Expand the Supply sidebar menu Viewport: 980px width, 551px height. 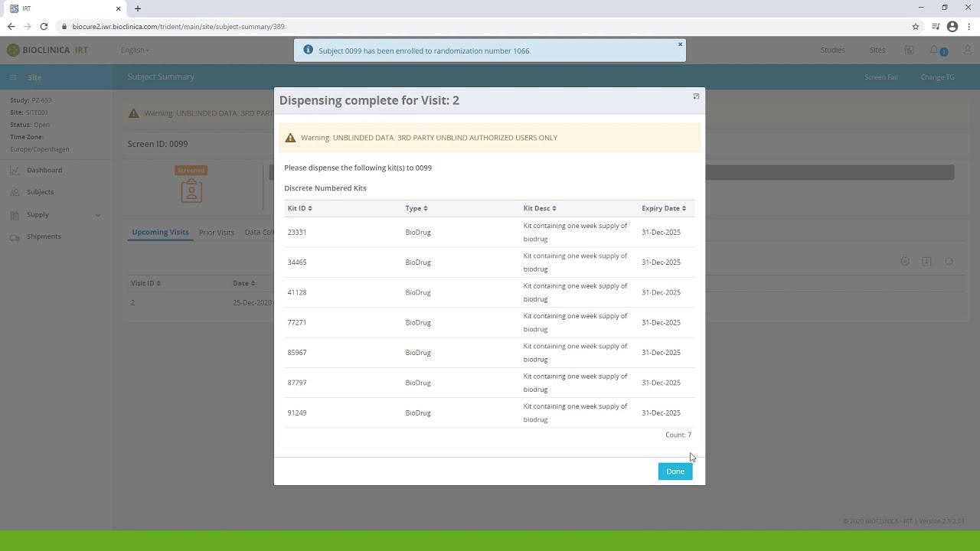[x=55, y=214]
